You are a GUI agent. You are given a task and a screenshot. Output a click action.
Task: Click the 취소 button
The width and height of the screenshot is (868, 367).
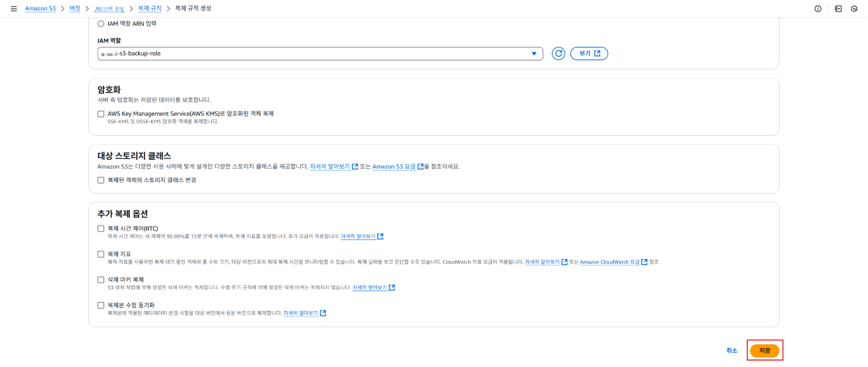pos(731,350)
